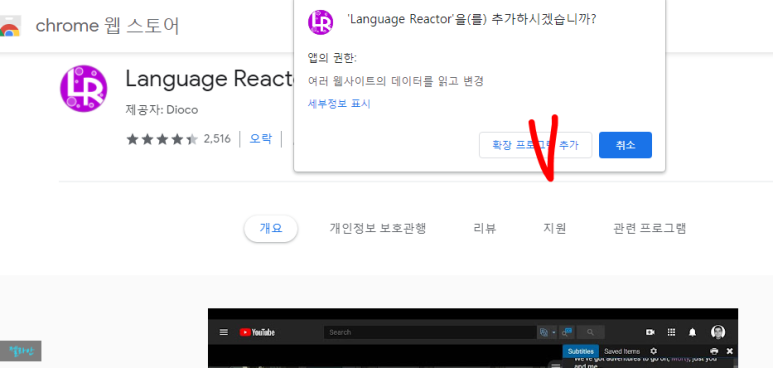773x368 pixels.
Task: Click the YouTube apps grid icon in preview
Action: [x=671, y=332]
